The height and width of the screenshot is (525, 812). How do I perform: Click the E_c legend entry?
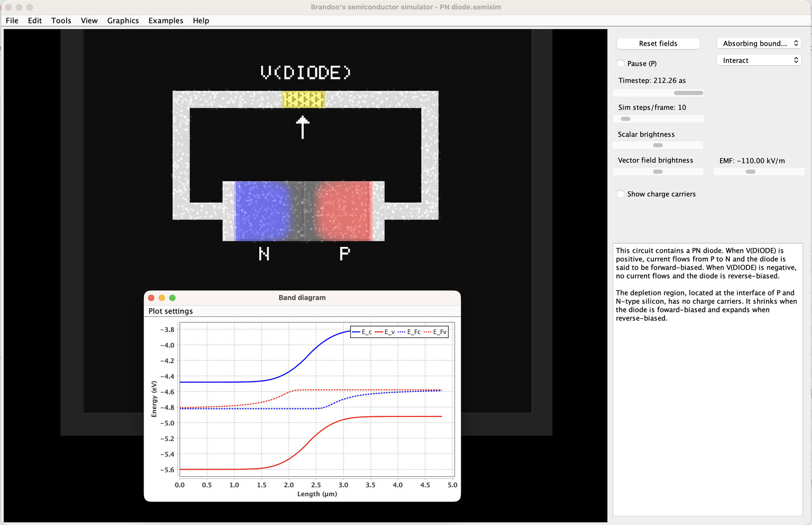(362, 332)
